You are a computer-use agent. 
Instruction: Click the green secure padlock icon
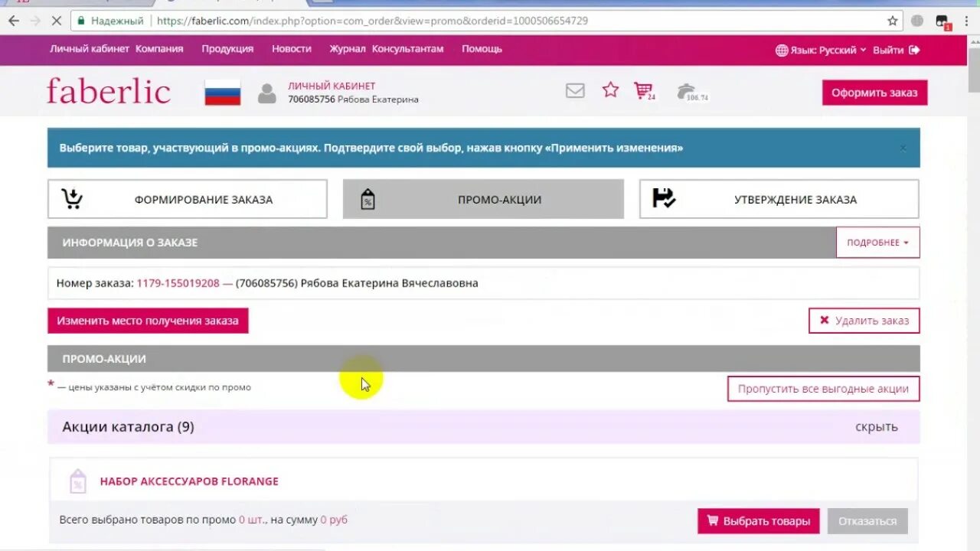(x=80, y=21)
